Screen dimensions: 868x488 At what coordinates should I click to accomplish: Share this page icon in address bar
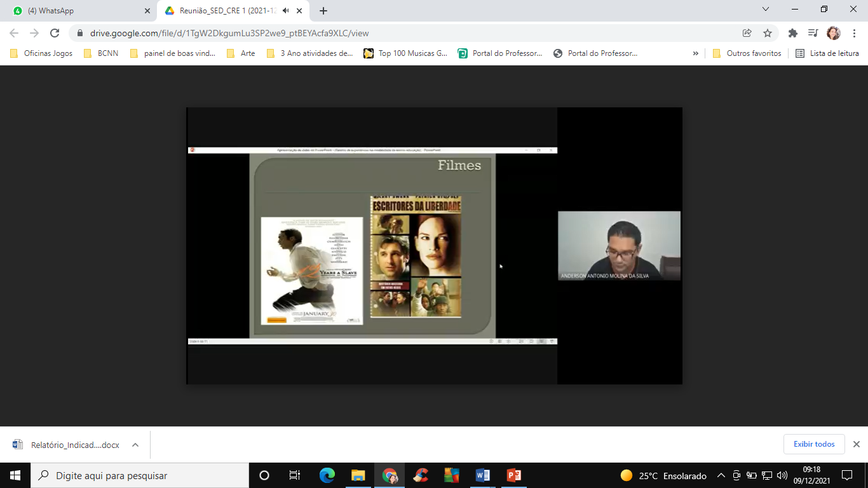tap(747, 33)
